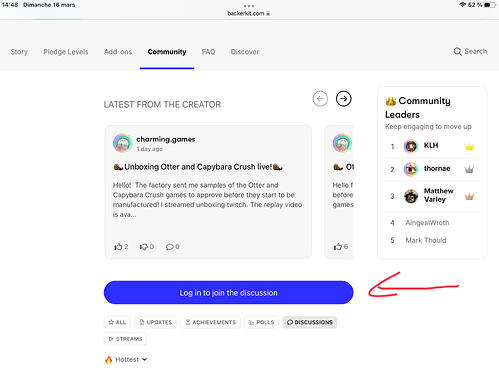Filter feed by Achievements

coord(211,322)
